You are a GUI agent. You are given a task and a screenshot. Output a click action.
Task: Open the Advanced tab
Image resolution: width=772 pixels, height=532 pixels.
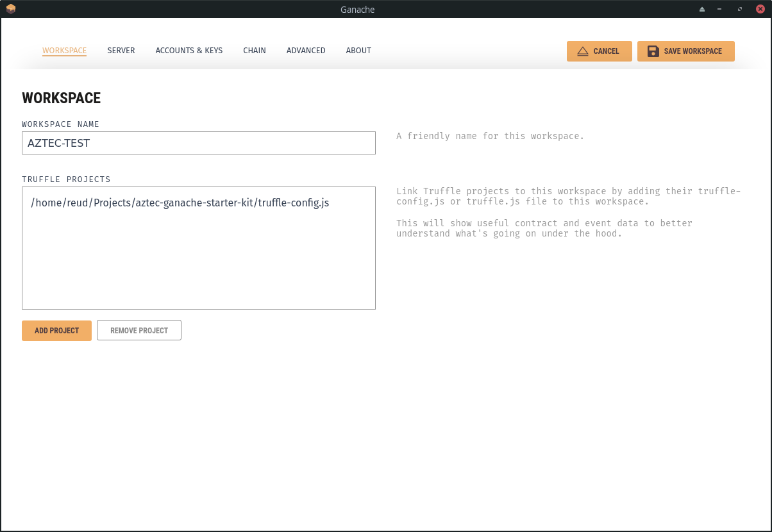click(306, 51)
